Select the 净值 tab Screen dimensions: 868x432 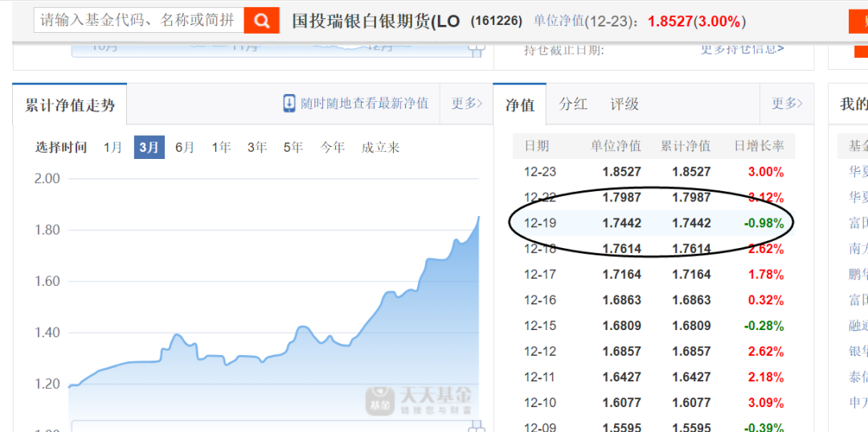520,104
